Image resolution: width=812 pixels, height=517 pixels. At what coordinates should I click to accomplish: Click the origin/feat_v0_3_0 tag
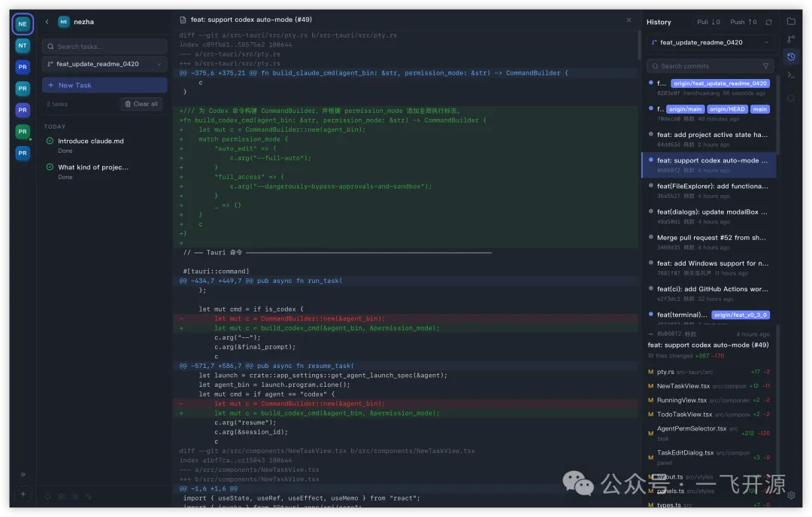click(741, 315)
